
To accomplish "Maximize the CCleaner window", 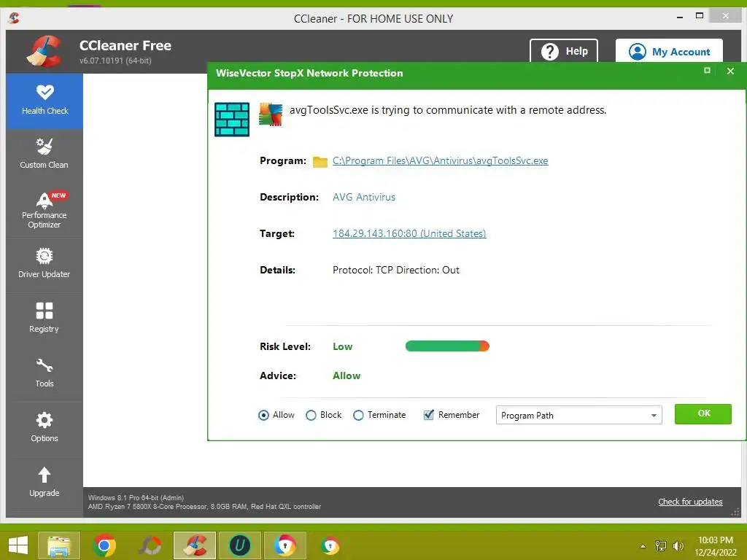I will pos(700,16).
